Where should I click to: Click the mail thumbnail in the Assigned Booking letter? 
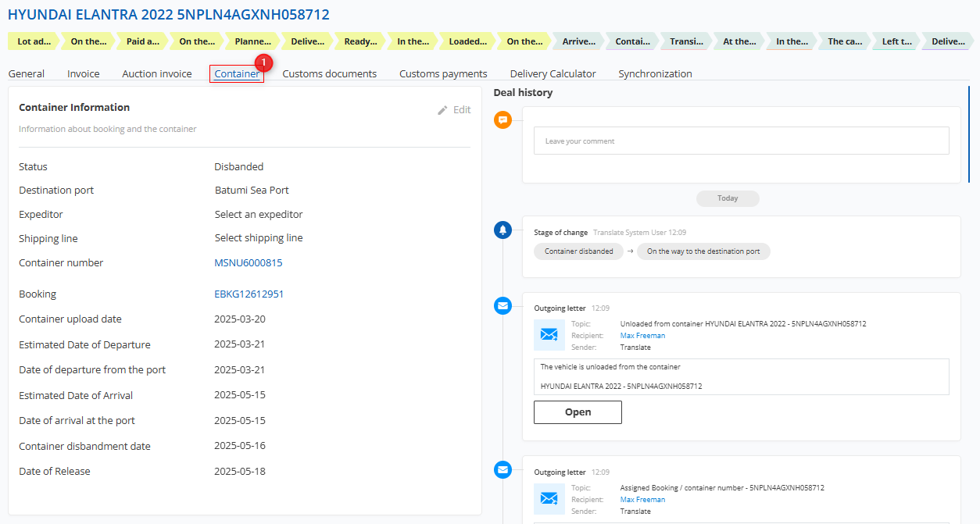(x=549, y=499)
